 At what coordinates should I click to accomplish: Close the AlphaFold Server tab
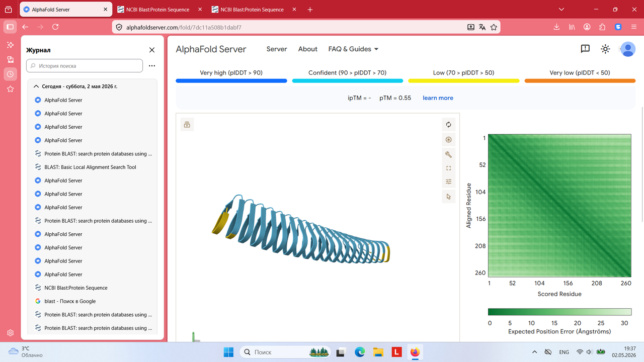coord(105,10)
